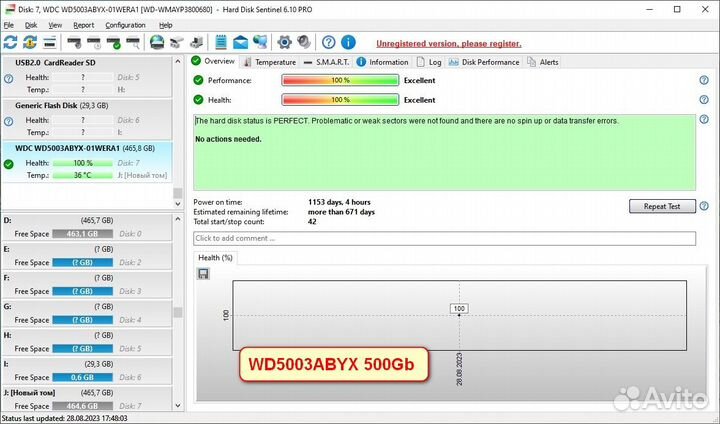
Task: Click the green check icon of WDC disk
Action: coord(8,164)
